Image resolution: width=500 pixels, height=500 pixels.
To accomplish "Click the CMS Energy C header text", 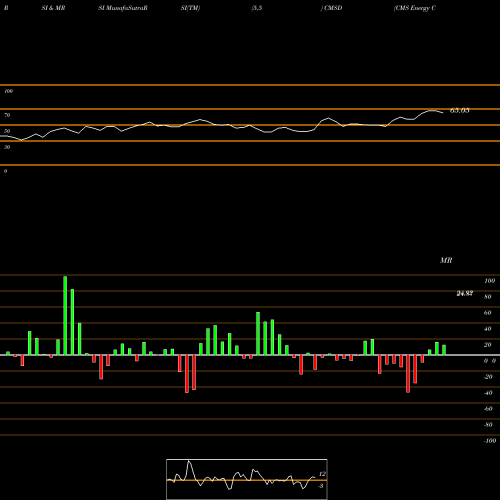I will [415, 8].
